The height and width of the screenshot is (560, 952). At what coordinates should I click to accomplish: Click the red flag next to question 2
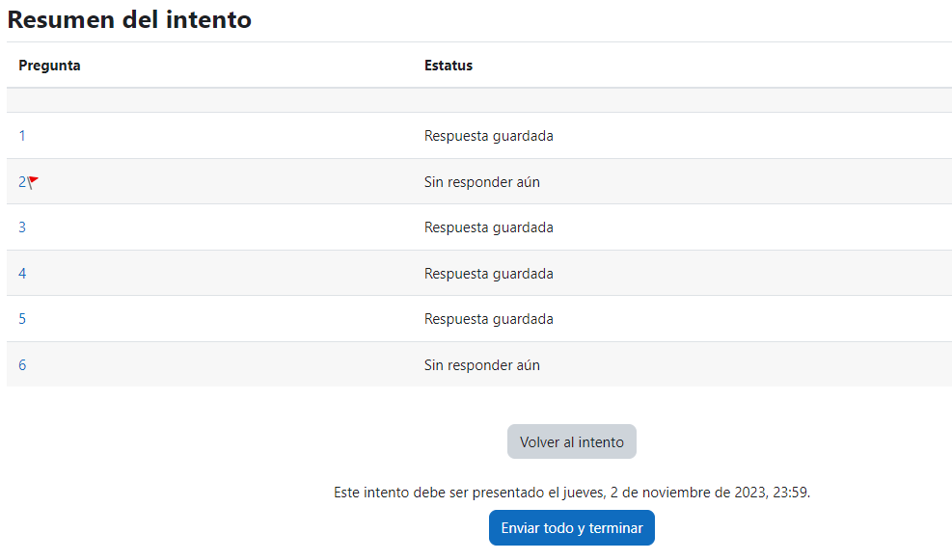[34, 181]
